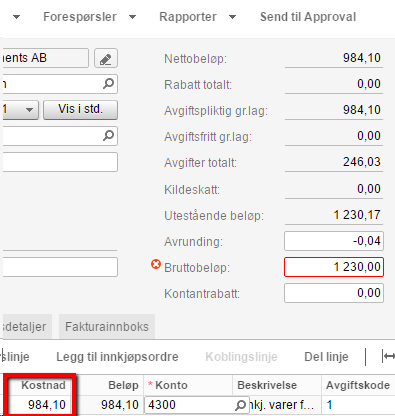Viewport: 395px width, 416px height.
Task: Click the empty text field above the horizontal line
Action: click(60, 162)
